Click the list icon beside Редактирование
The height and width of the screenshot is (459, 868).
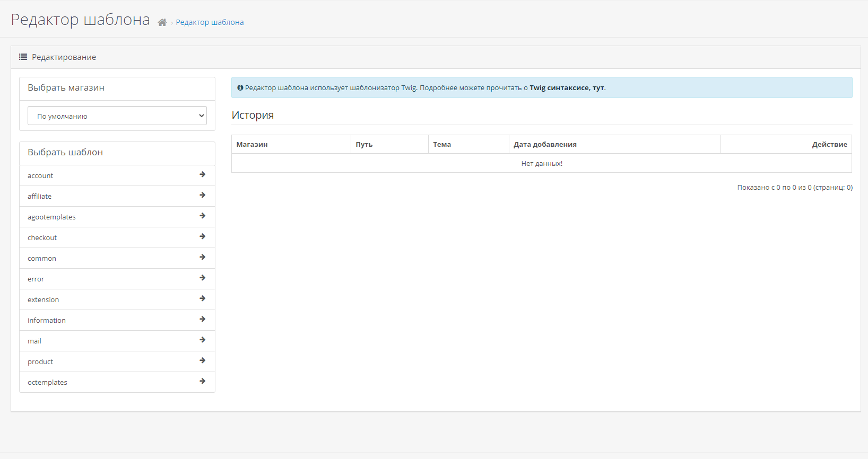[x=23, y=57]
